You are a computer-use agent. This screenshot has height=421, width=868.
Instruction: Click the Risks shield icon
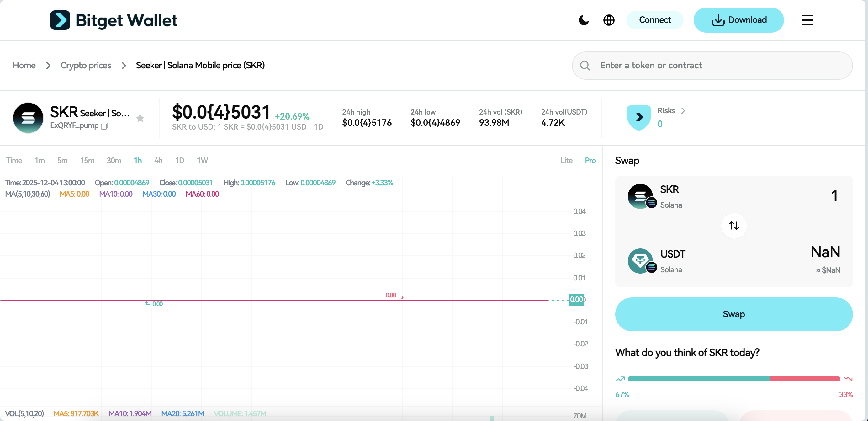[638, 118]
